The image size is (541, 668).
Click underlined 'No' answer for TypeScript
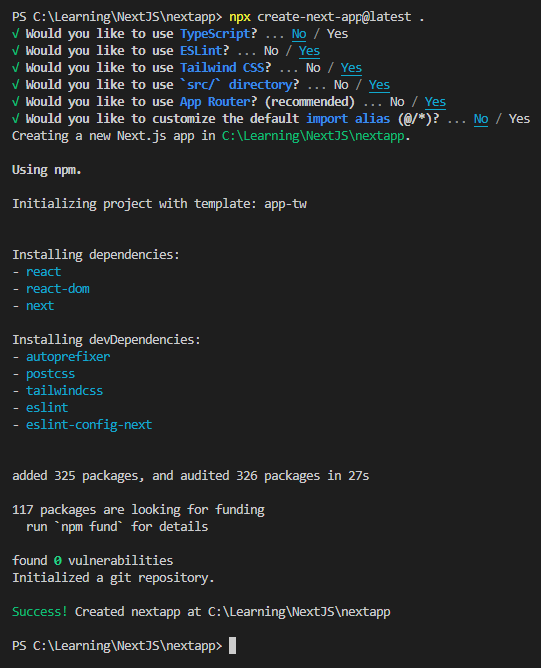(x=299, y=34)
